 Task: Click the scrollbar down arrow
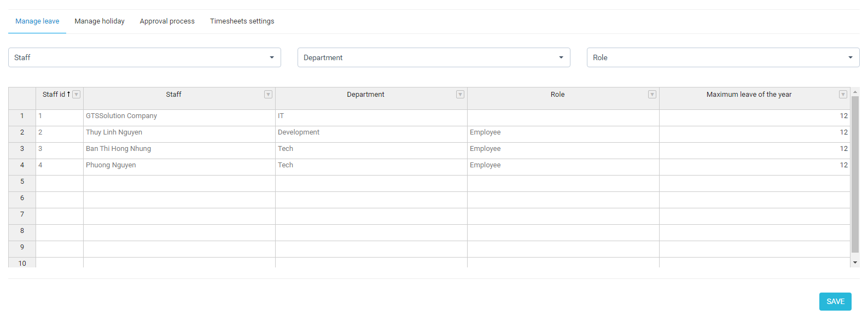(x=855, y=262)
